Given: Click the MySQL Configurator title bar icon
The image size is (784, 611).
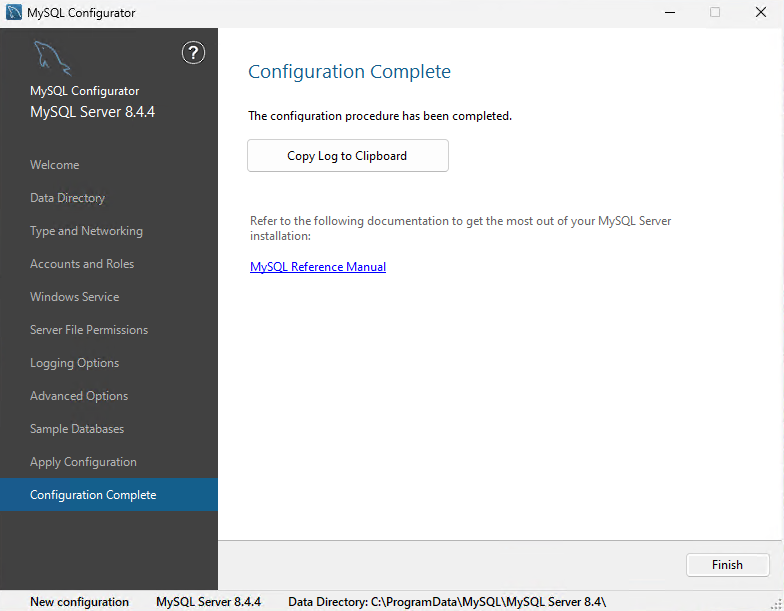Looking at the screenshot, I should pyautogui.click(x=14, y=12).
